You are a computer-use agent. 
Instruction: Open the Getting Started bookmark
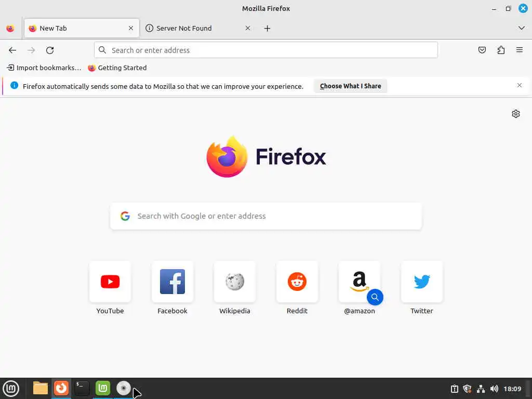click(x=117, y=68)
